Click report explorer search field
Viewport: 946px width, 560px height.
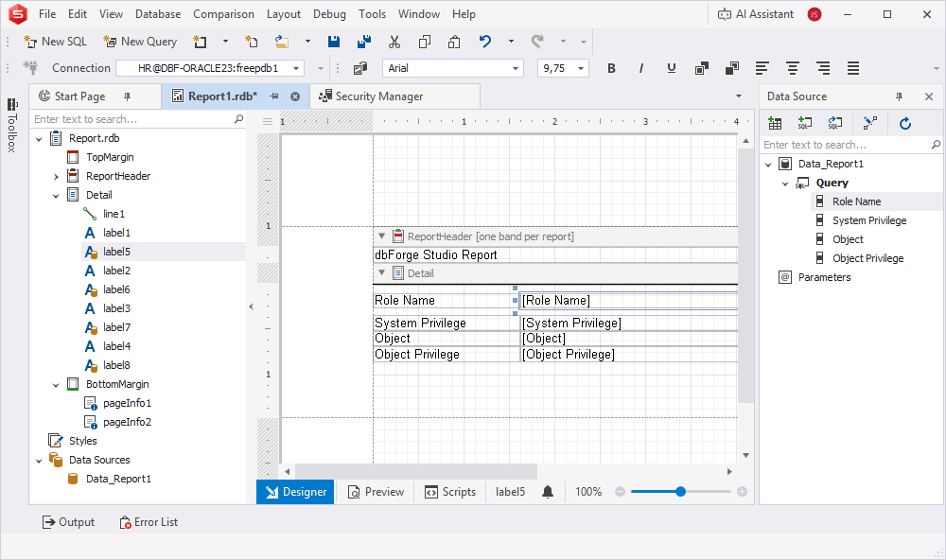132,119
